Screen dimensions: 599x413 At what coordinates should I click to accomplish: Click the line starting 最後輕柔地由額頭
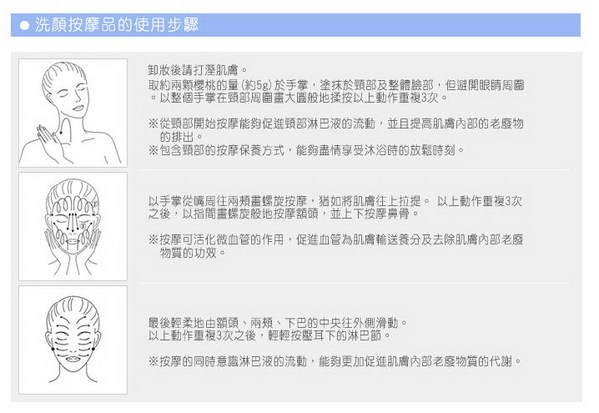(278, 323)
